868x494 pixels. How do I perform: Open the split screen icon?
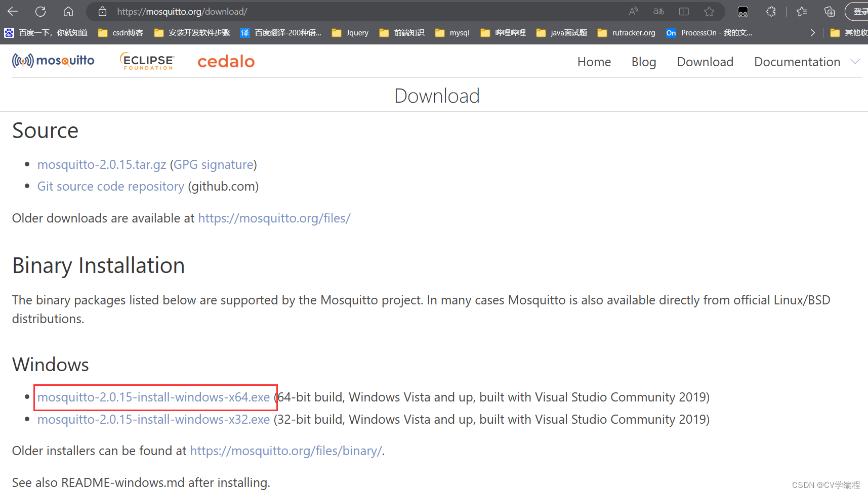click(x=684, y=11)
